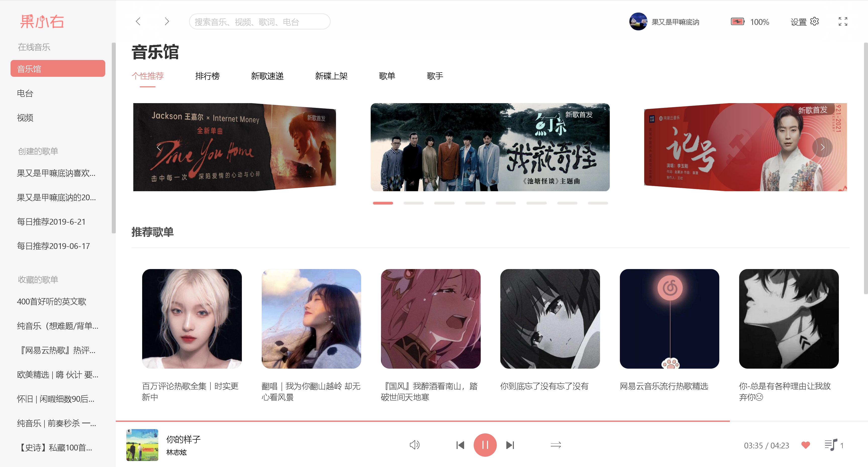Navigate back with left arrow
The width and height of the screenshot is (868, 467).
138,22
